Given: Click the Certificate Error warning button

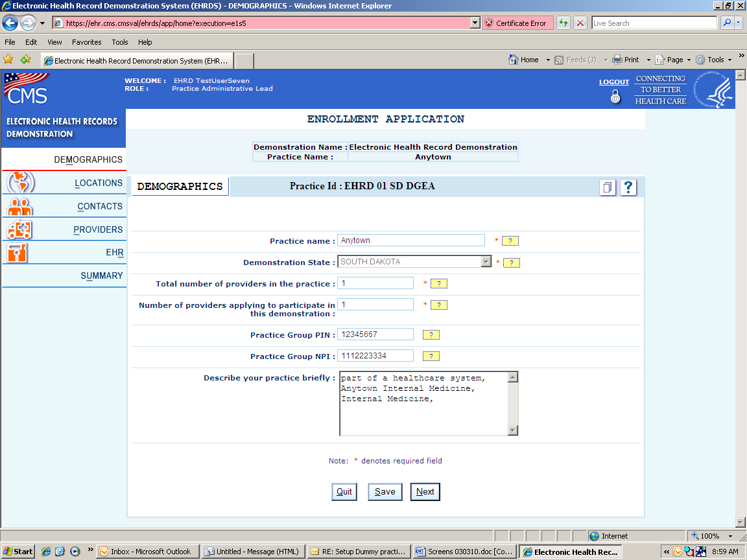Looking at the screenshot, I should pos(517,23).
